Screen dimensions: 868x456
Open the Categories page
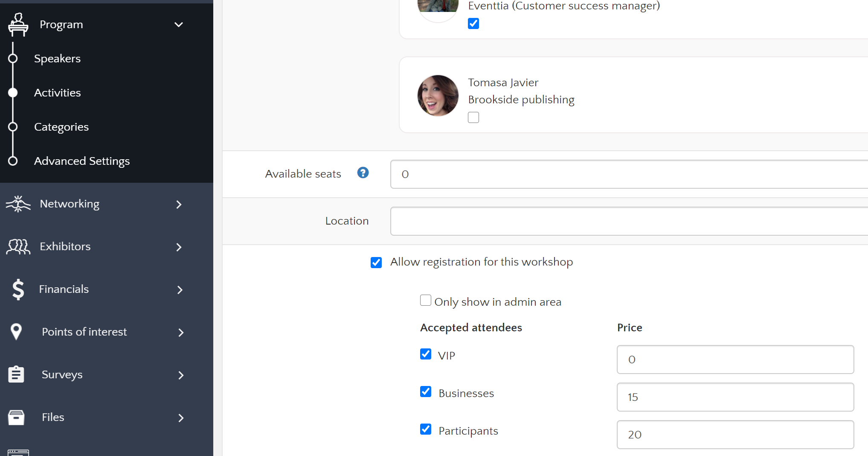[x=61, y=127]
